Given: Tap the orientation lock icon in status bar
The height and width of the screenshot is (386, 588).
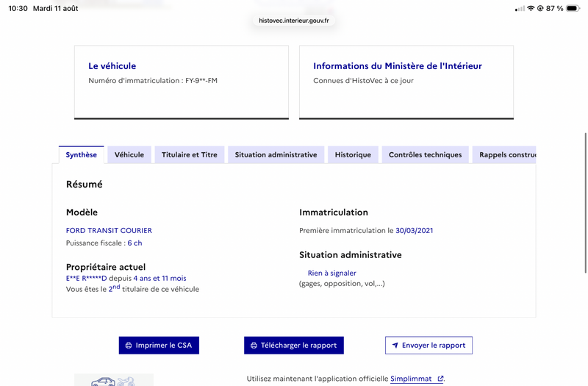Looking at the screenshot, I should (540, 8).
